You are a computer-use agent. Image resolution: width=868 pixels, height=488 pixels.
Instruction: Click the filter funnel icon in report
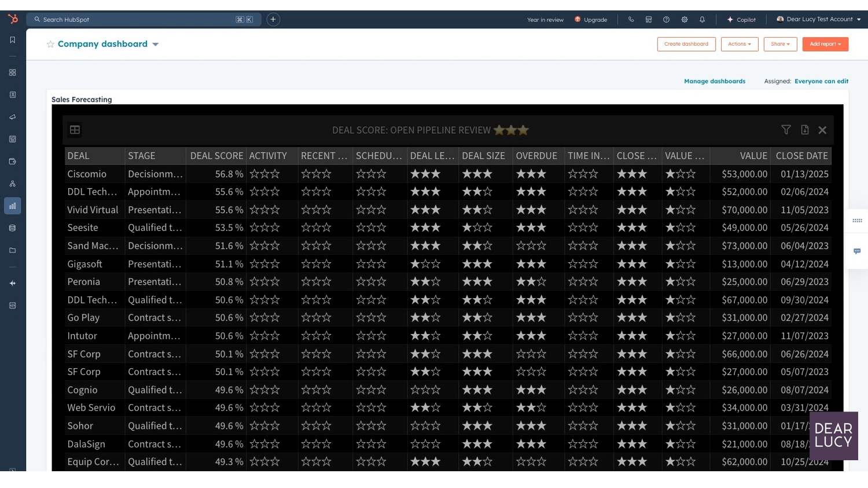pos(786,130)
